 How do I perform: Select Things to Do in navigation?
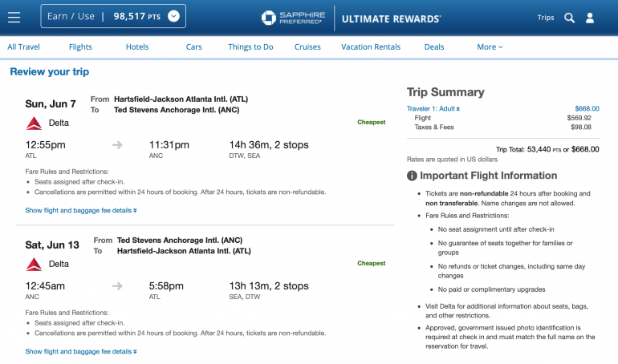click(250, 47)
